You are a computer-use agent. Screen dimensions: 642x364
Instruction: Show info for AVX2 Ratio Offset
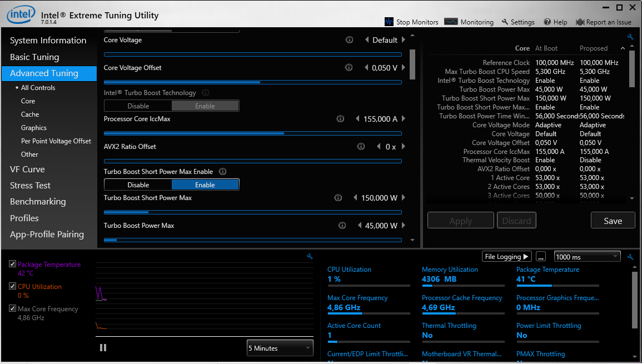pos(361,147)
